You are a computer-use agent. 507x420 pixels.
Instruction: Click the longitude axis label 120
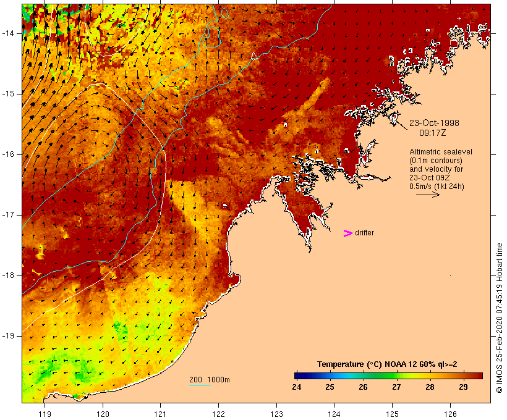pyautogui.click(x=103, y=414)
